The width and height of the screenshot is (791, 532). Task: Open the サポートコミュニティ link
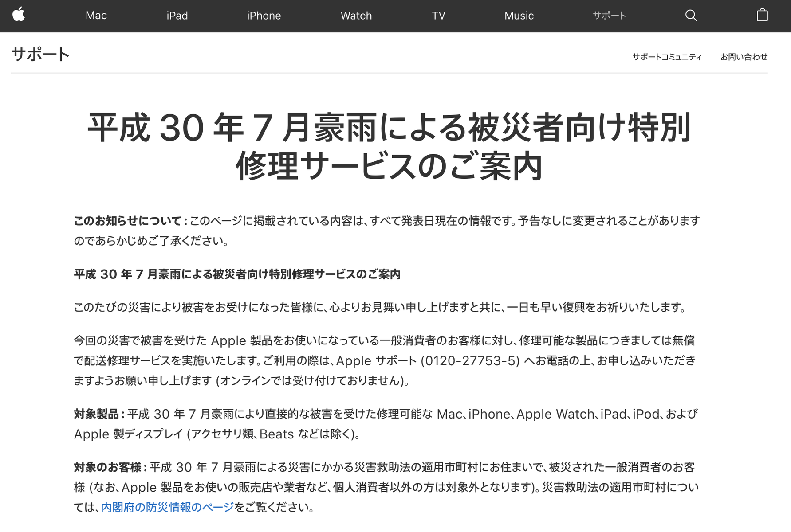[x=667, y=57]
